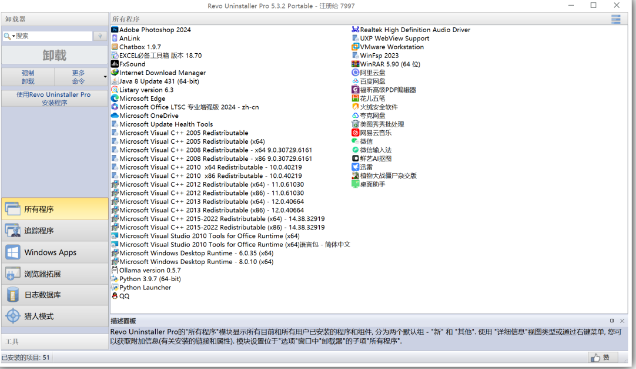Select the Python Launcher entry
636x369 pixels.
pos(141,287)
